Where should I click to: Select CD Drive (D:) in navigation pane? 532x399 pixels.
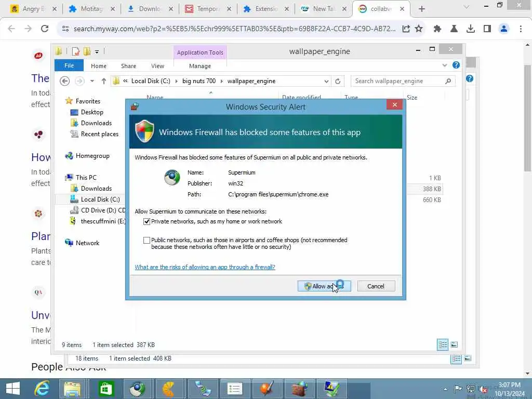pyautogui.click(x=103, y=210)
